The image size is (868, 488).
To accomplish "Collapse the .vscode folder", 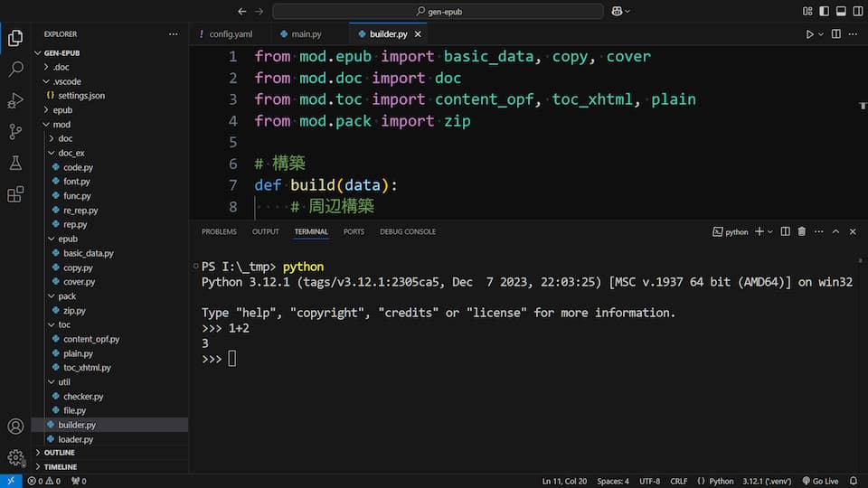I will 46,81.
